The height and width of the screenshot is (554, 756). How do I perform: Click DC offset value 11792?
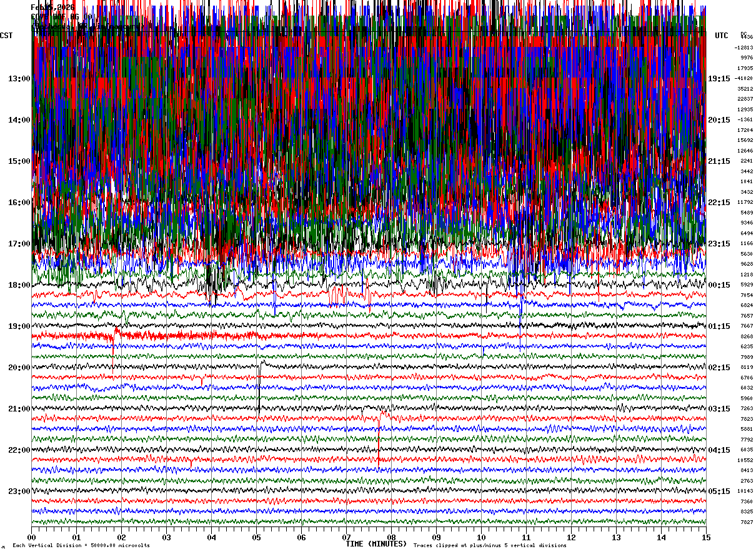[x=745, y=202]
